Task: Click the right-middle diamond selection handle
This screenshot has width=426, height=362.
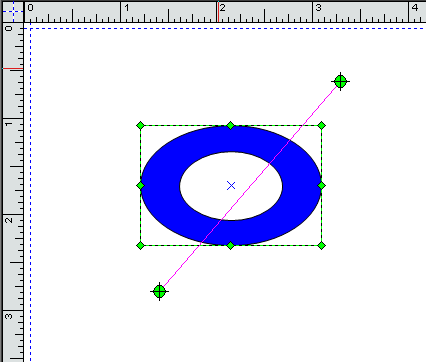Action: (321, 186)
